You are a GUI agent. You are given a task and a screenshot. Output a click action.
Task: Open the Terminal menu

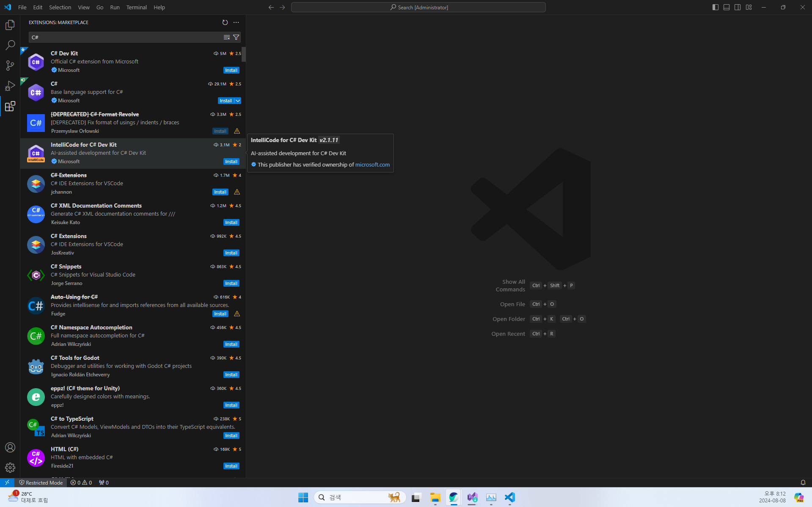tap(136, 7)
